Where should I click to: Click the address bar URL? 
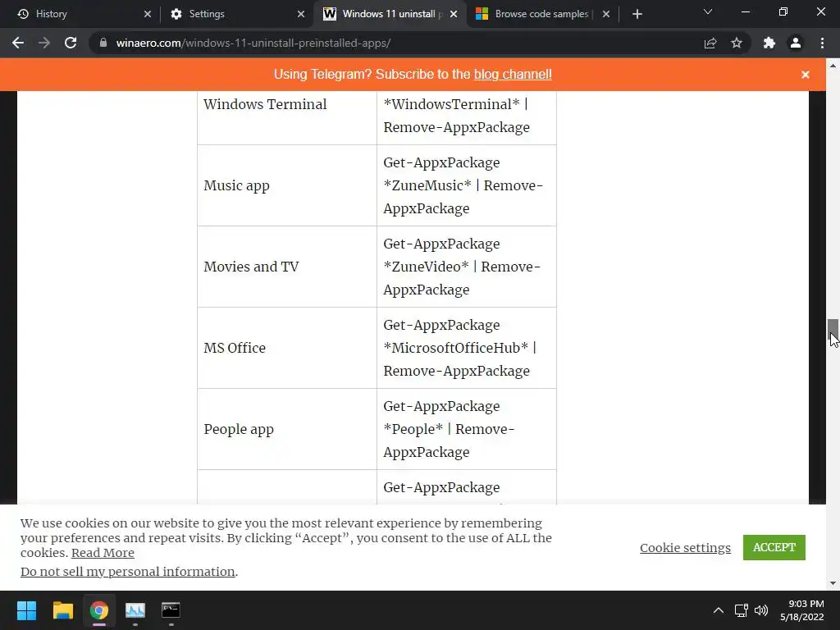coord(253,43)
